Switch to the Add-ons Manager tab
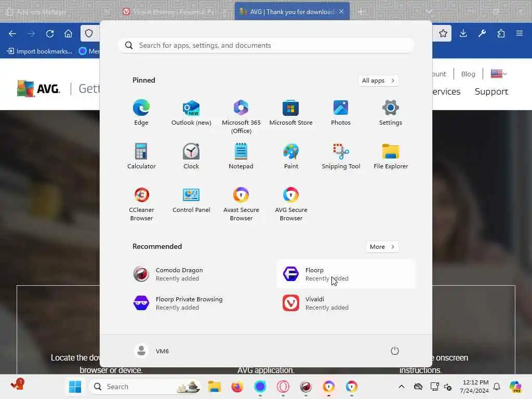 [x=58, y=11]
